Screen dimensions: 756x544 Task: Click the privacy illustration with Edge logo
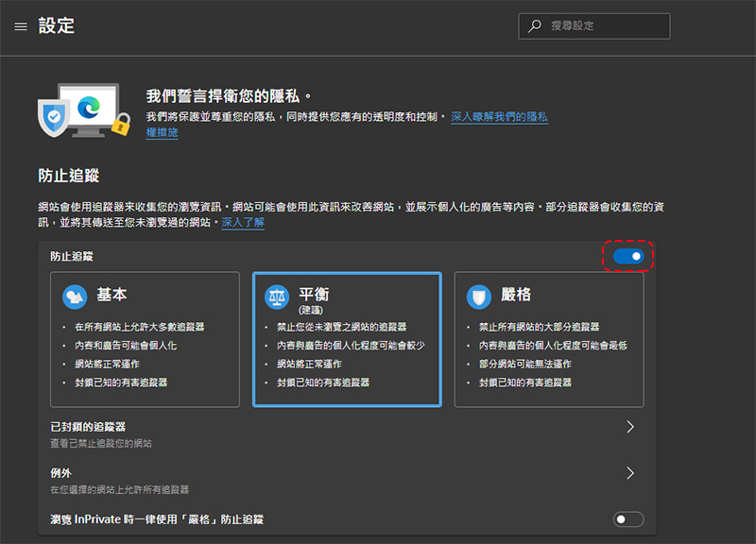click(82, 109)
